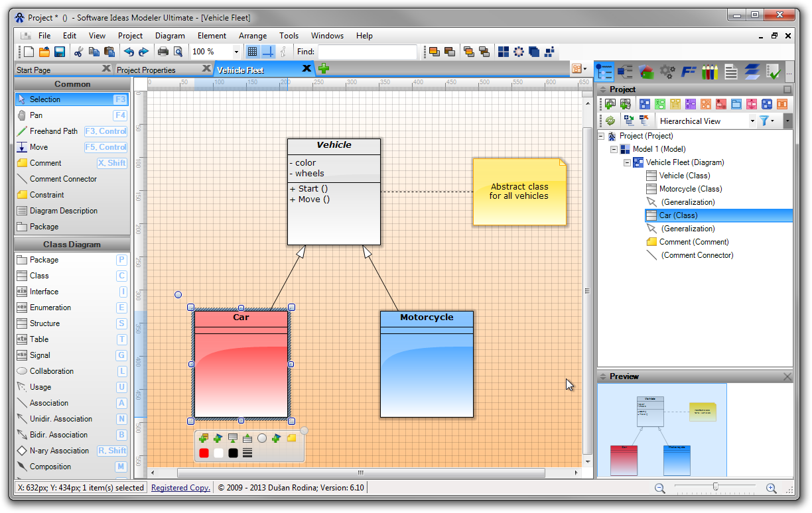The height and width of the screenshot is (513, 812).
Task: Select the N-ary Association tool
Action: pyautogui.click(x=56, y=450)
